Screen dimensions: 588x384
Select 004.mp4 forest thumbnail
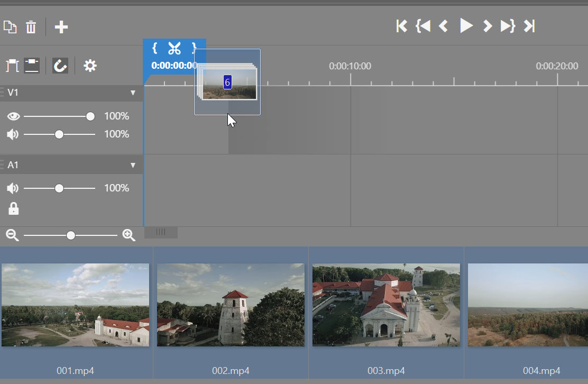tap(528, 305)
